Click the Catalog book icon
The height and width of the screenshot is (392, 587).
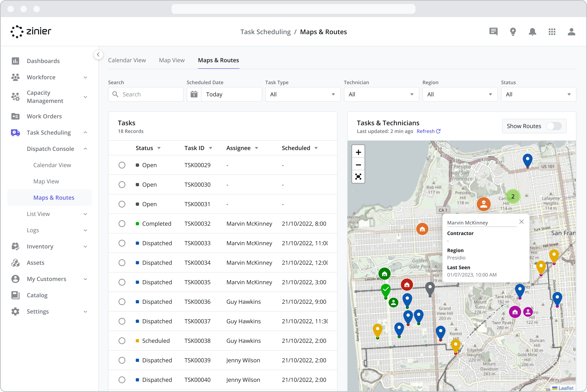coord(15,295)
